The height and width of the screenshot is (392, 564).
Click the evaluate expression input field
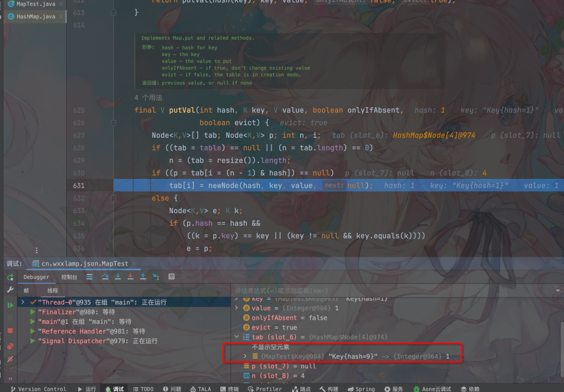coord(392,290)
